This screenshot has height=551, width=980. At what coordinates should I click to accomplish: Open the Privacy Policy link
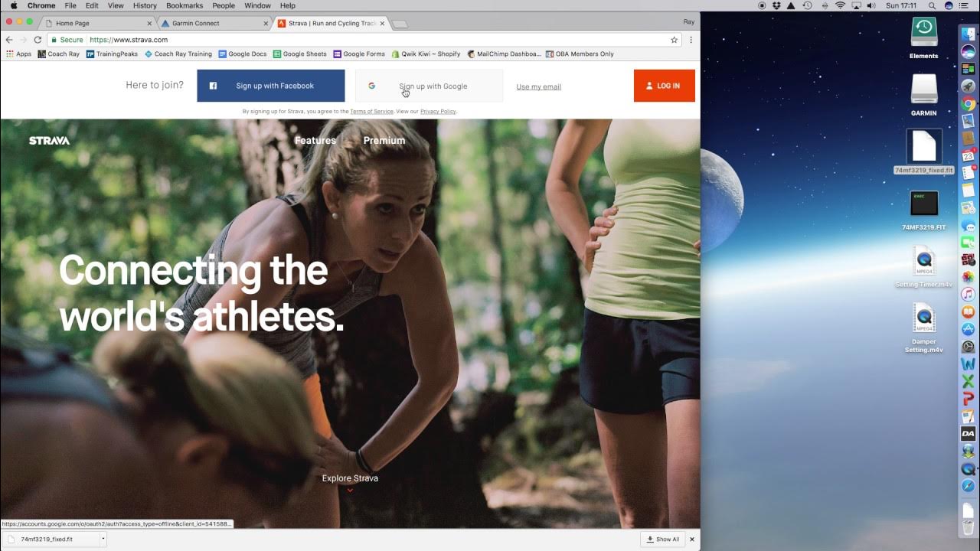coord(438,112)
